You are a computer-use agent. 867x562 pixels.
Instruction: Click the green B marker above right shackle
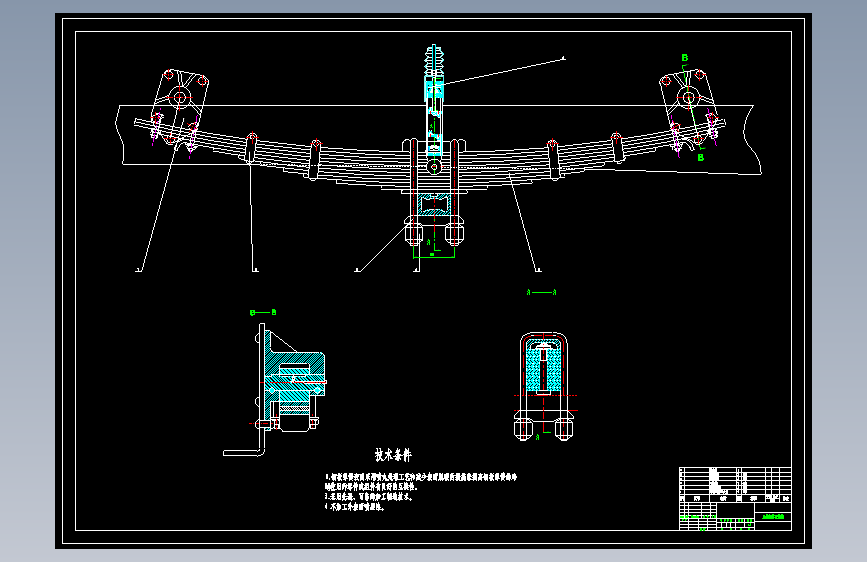point(685,58)
